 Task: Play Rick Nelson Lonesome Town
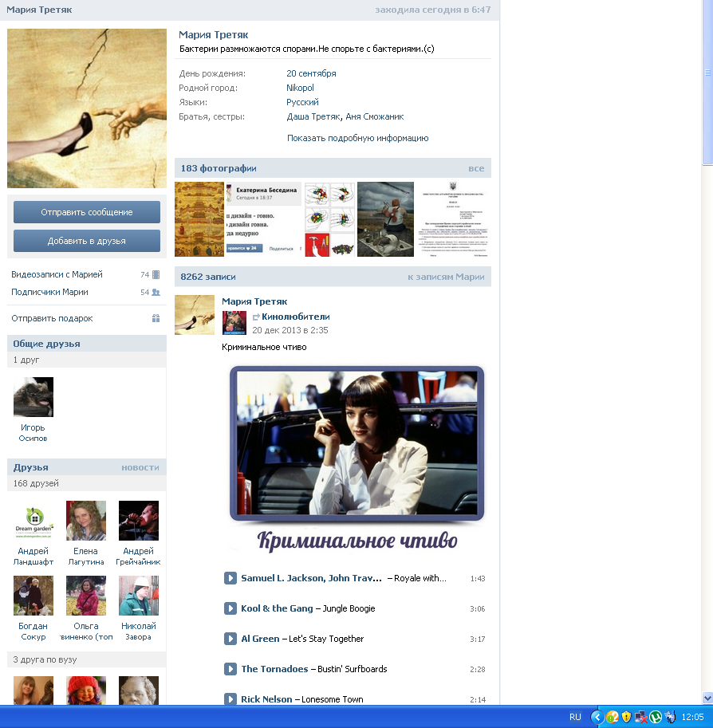click(x=230, y=698)
